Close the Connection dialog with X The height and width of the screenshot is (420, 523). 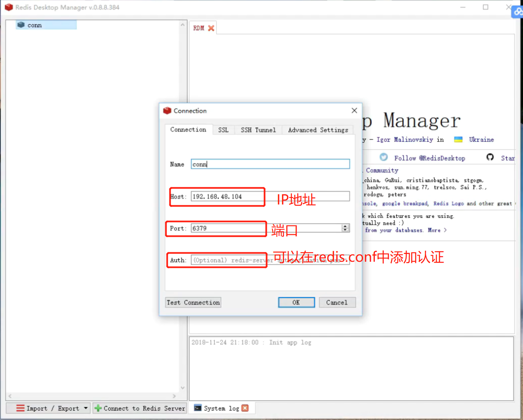point(354,110)
